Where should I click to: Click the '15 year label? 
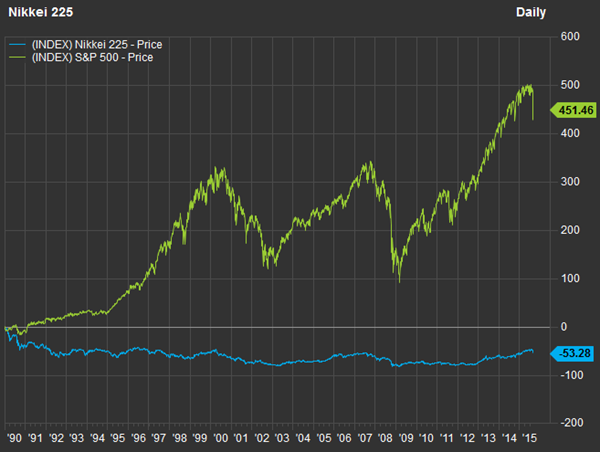click(530, 438)
